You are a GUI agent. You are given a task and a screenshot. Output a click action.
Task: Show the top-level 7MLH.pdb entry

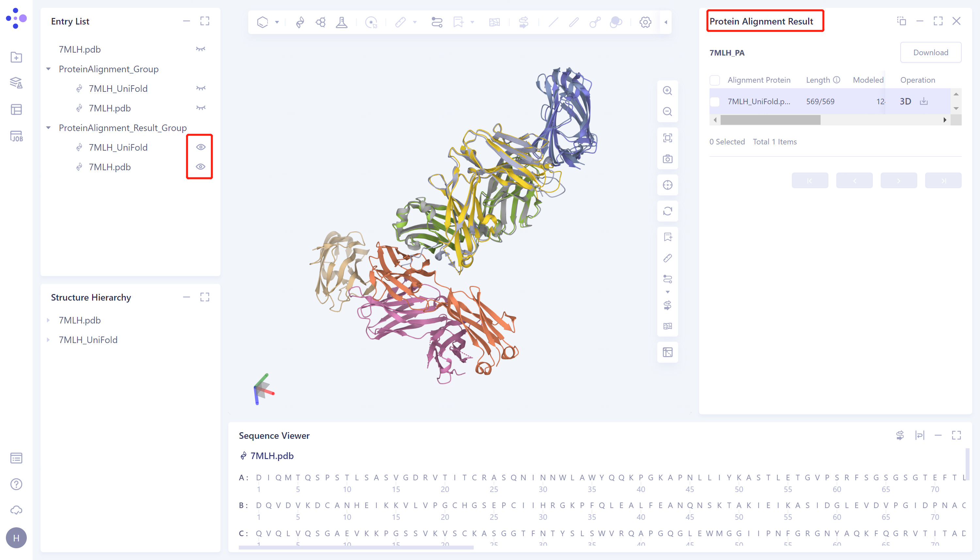[201, 49]
